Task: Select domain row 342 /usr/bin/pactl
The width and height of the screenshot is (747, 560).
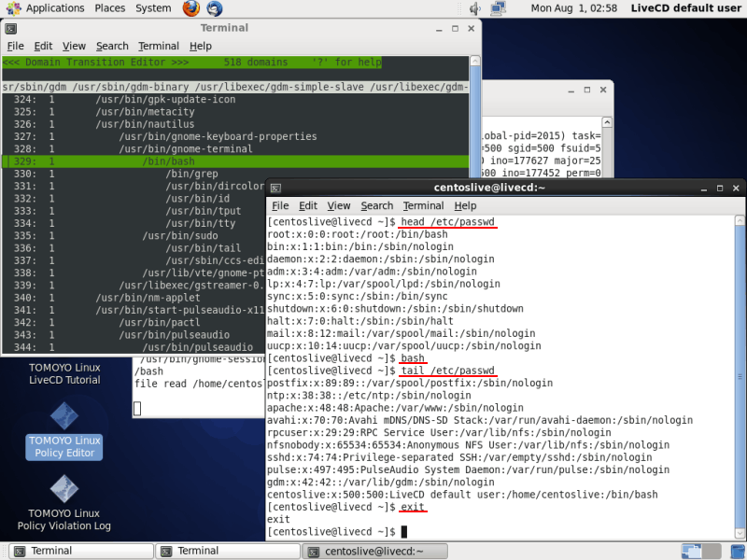Action: (x=134, y=322)
